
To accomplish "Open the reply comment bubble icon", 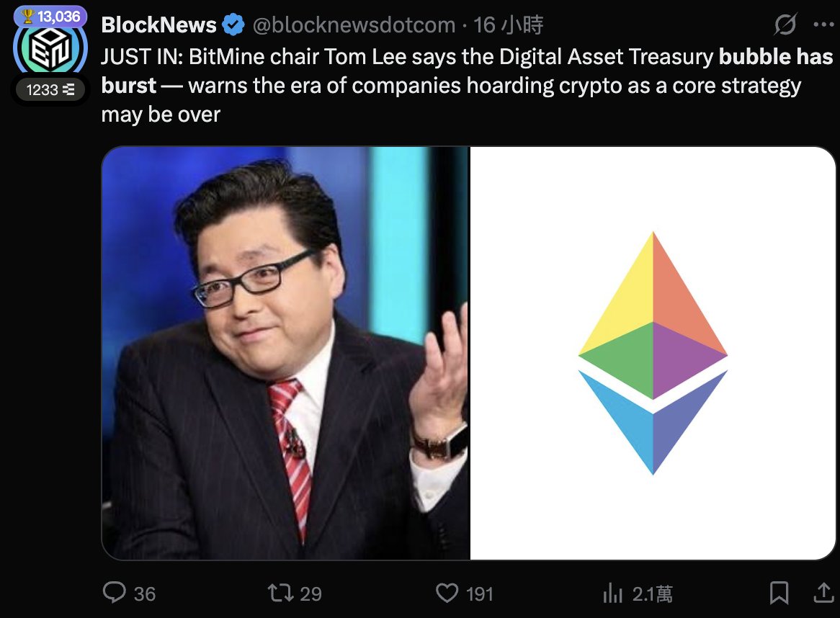I will click(114, 593).
